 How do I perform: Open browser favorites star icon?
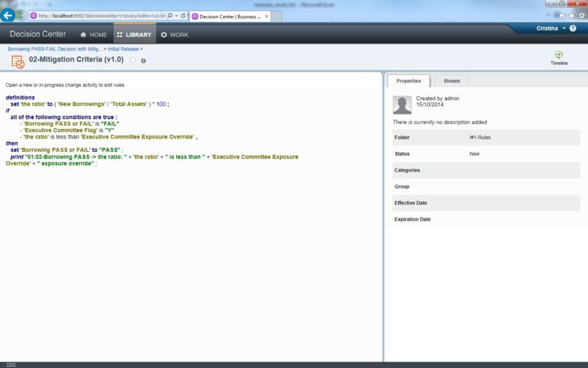point(572,16)
